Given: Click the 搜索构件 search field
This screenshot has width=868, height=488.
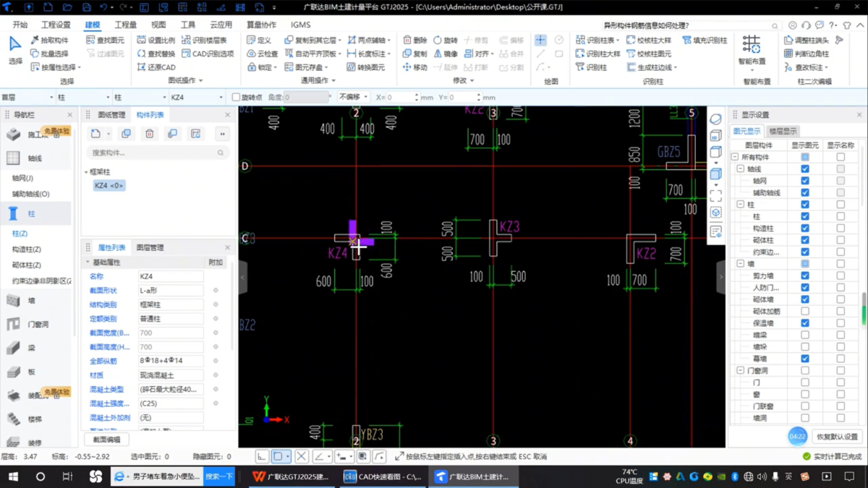Looking at the screenshot, I should (x=157, y=153).
